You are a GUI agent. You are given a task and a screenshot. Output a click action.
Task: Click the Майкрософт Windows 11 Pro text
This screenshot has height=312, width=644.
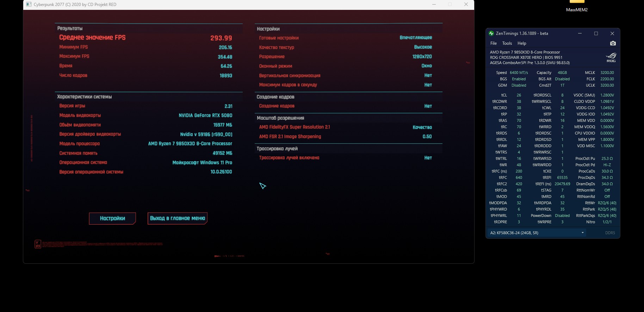click(202, 163)
